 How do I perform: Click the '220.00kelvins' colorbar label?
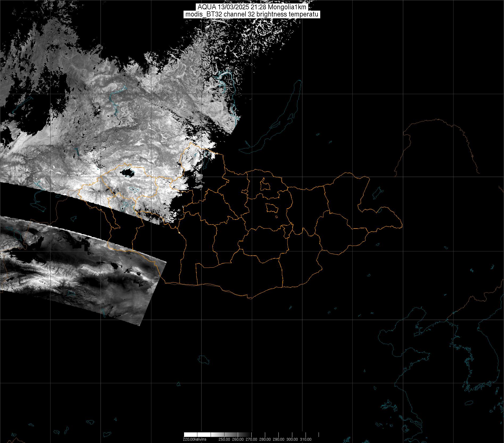click(x=194, y=439)
